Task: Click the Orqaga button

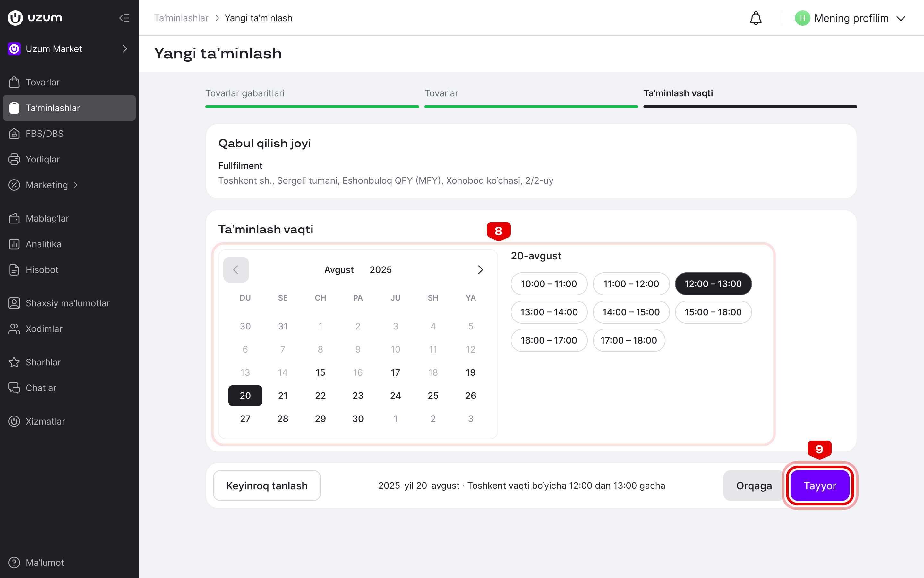Action: click(754, 486)
